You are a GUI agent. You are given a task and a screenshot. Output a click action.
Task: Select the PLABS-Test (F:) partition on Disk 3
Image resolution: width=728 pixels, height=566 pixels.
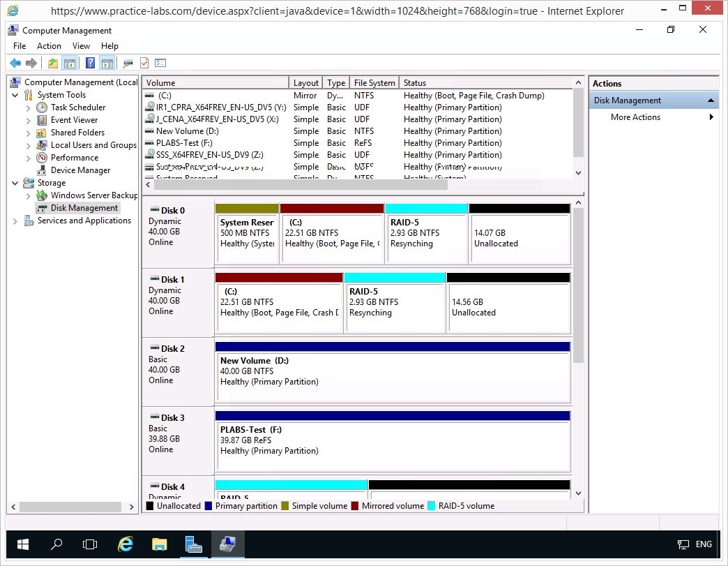pyautogui.click(x=392, y=440)
